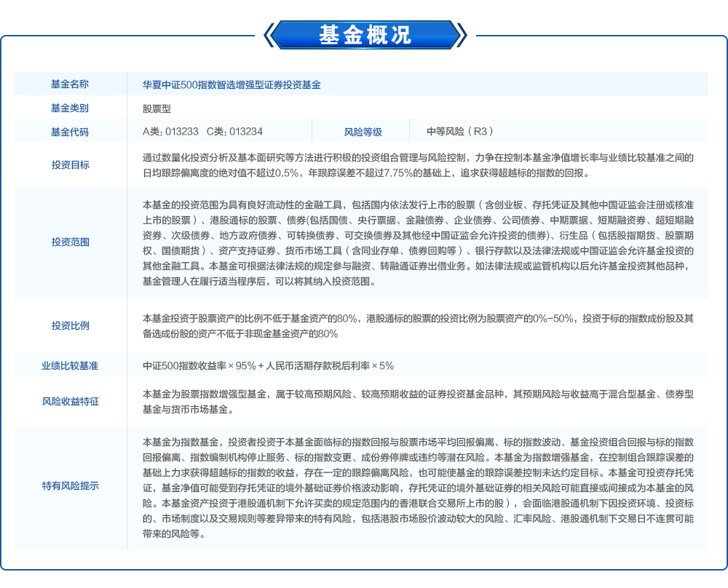Click the 中等风险（R3）risk level value
Viewport: 728px width, 588px height.
461,132
